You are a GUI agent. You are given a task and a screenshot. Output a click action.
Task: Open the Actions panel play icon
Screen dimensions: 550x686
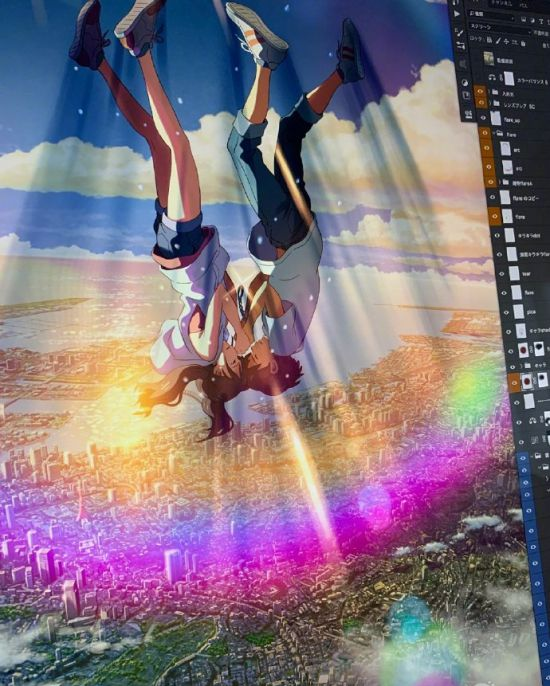[x=457, y=14]
